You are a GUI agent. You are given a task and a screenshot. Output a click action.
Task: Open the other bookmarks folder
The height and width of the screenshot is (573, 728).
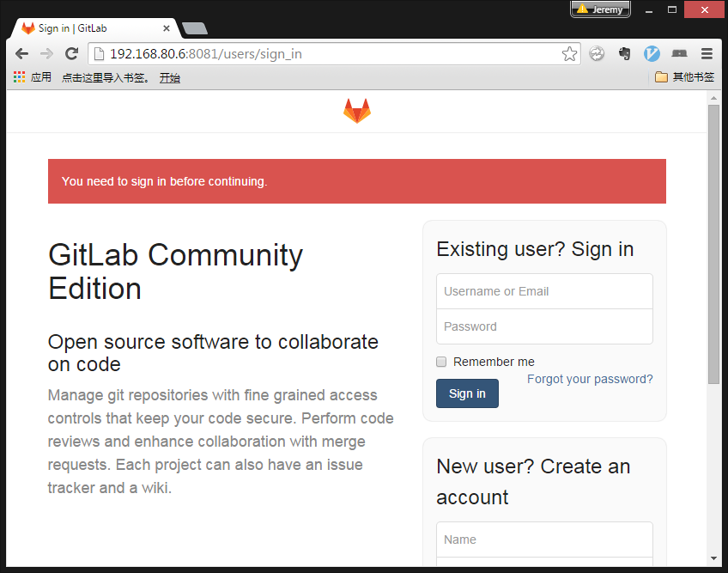tap(684, 77)
